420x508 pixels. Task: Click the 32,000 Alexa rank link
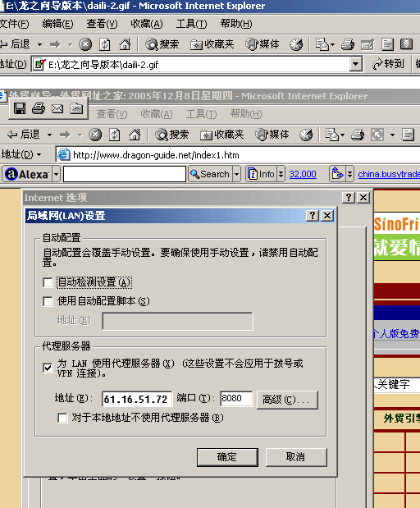pos(303,174)
